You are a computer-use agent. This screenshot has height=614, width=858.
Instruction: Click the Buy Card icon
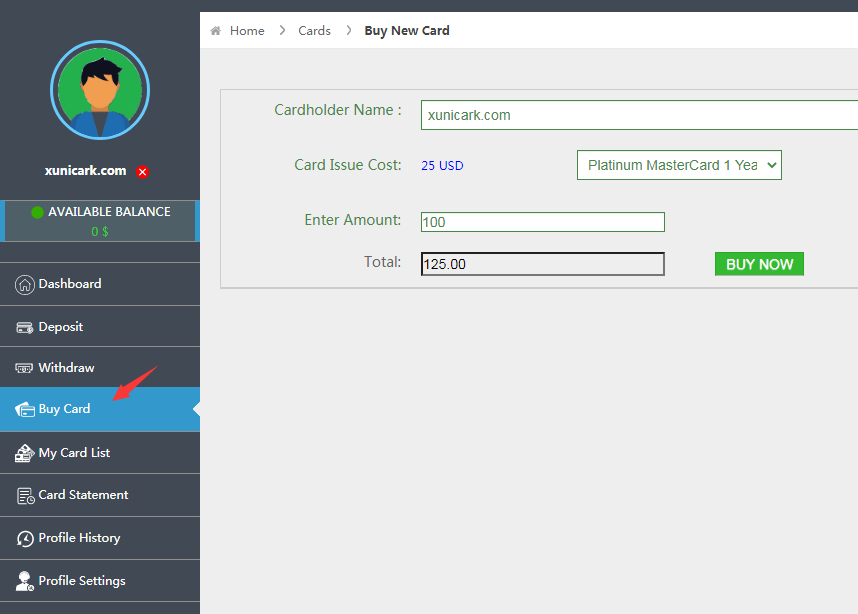click(x=25, y=409)
